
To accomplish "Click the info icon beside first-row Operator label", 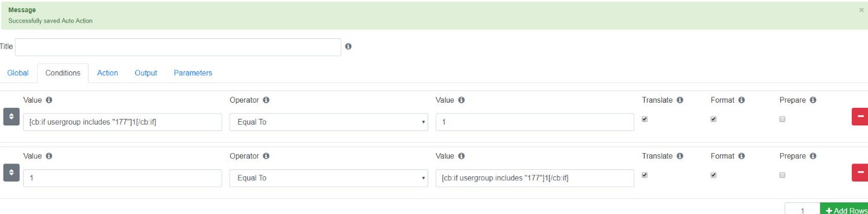I will click(x=266, y=100).
